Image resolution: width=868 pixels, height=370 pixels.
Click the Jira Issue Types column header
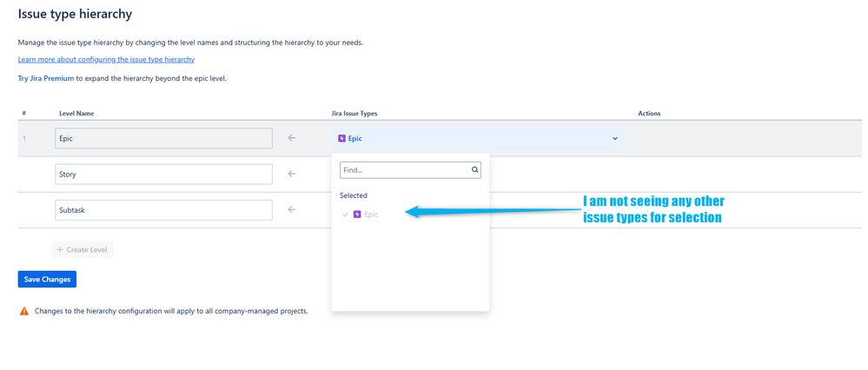coord(354,114)
